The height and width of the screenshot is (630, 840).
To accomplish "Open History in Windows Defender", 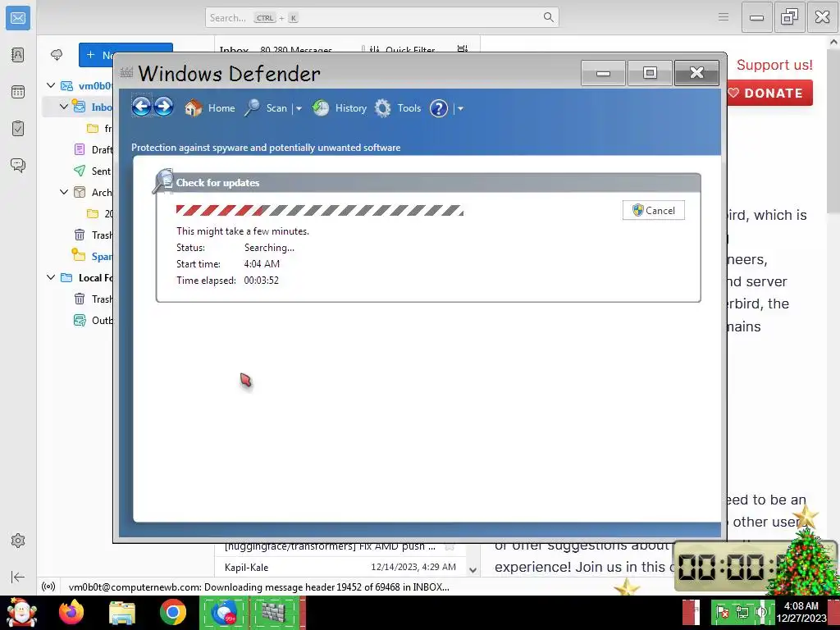I will [339, 108].
